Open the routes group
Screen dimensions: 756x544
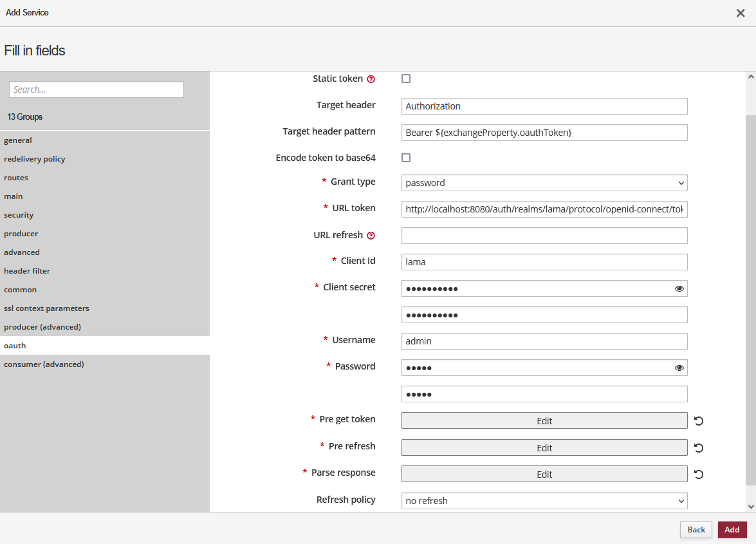(x=16, y=177)
